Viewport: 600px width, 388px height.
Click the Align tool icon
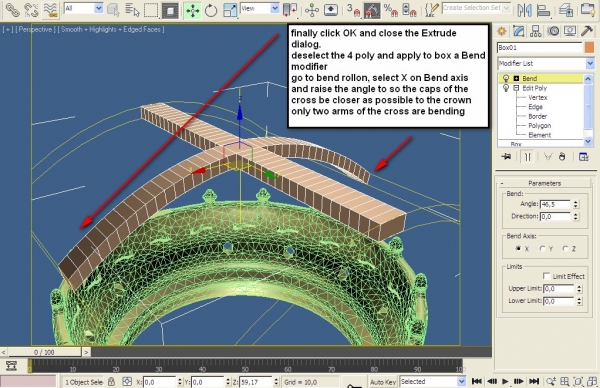click(x=543, y=10)
